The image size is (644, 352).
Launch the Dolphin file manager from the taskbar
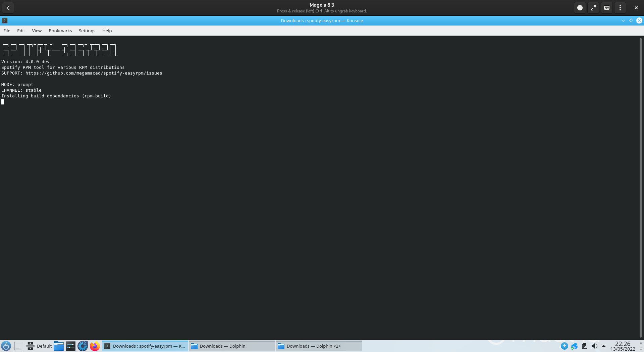(59, 346)
